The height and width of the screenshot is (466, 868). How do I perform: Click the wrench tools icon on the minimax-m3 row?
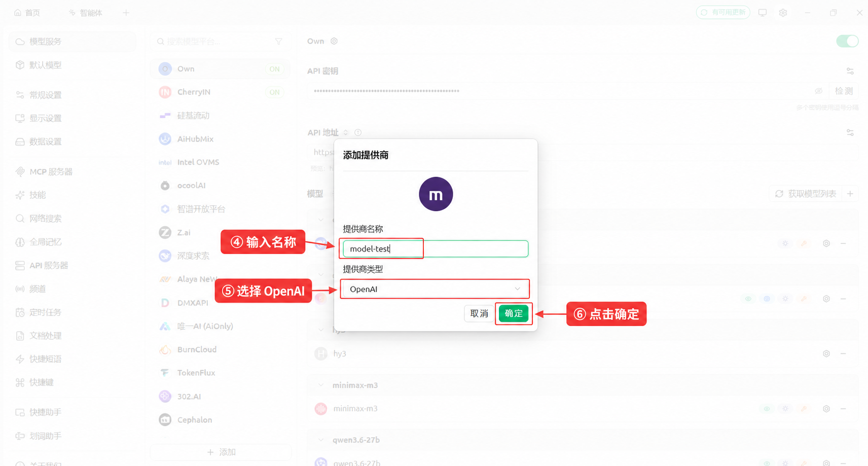tap(804, 409)
